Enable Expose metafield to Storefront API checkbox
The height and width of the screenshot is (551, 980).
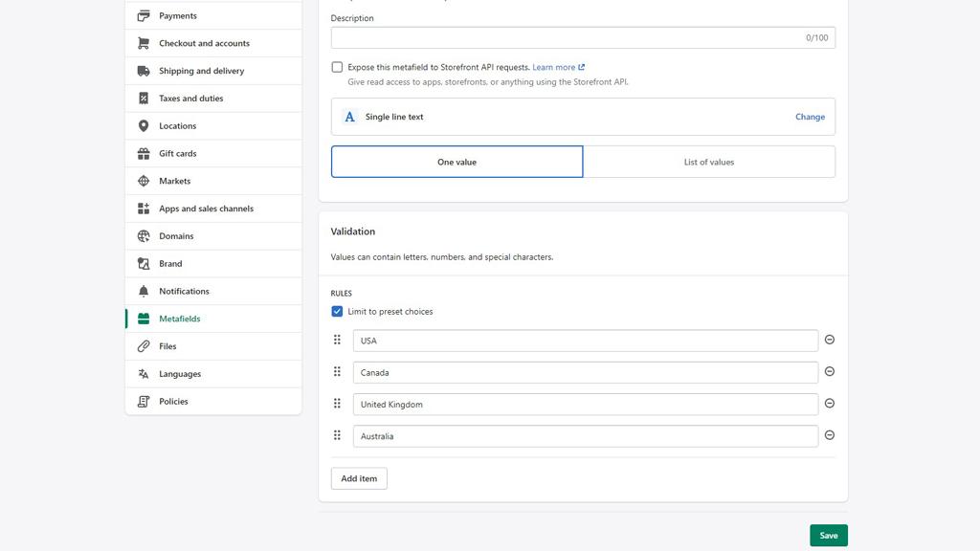click(x=337, y=67)
